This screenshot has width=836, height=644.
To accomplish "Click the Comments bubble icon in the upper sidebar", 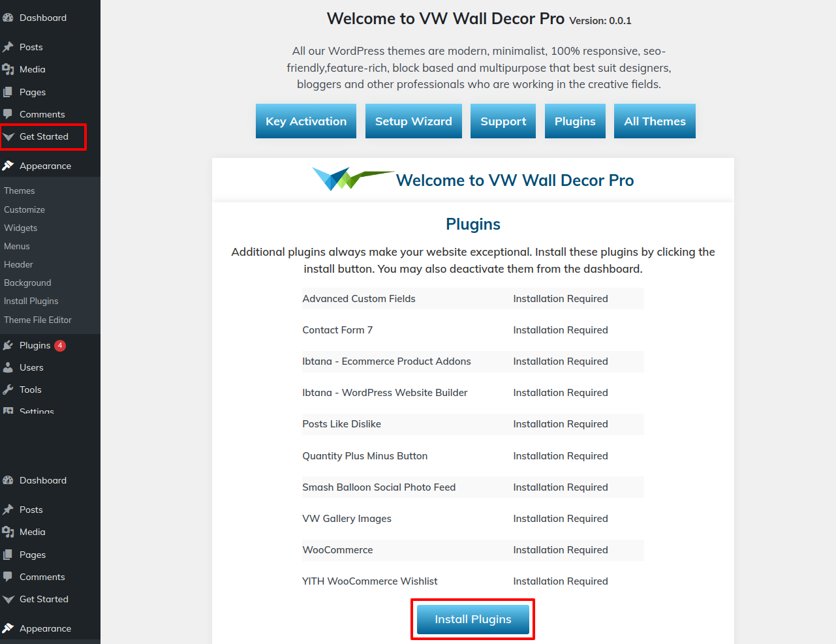I will [8, 114].
